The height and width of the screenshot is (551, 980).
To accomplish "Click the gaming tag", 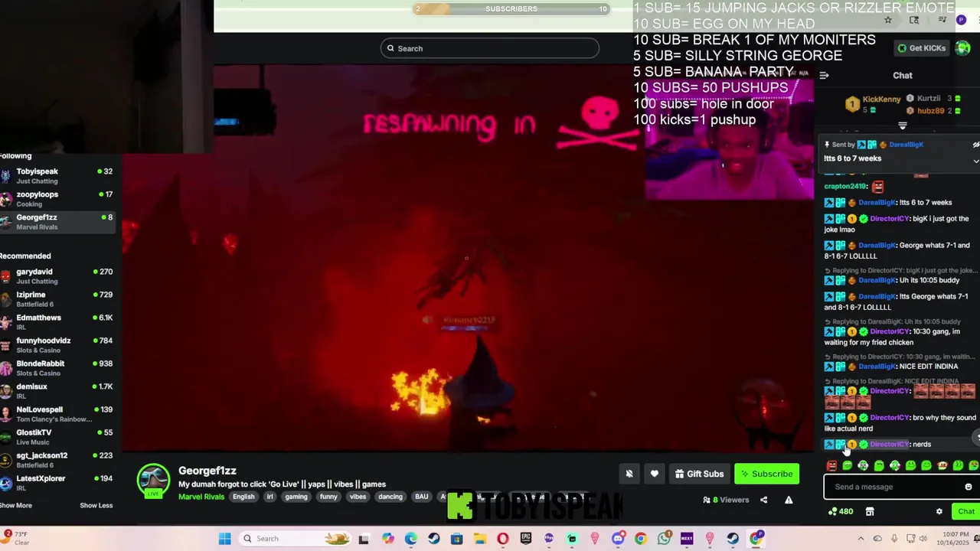I will click(x=296, y=497).
